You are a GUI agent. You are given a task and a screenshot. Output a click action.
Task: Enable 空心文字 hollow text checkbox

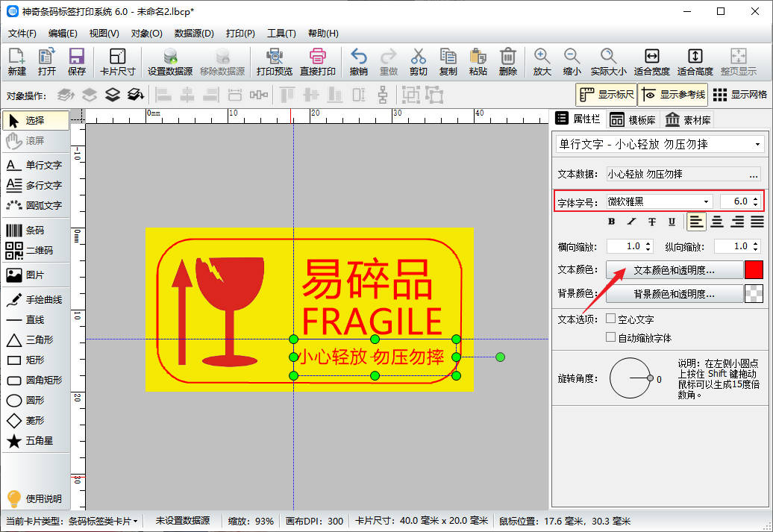pos(610,319)
